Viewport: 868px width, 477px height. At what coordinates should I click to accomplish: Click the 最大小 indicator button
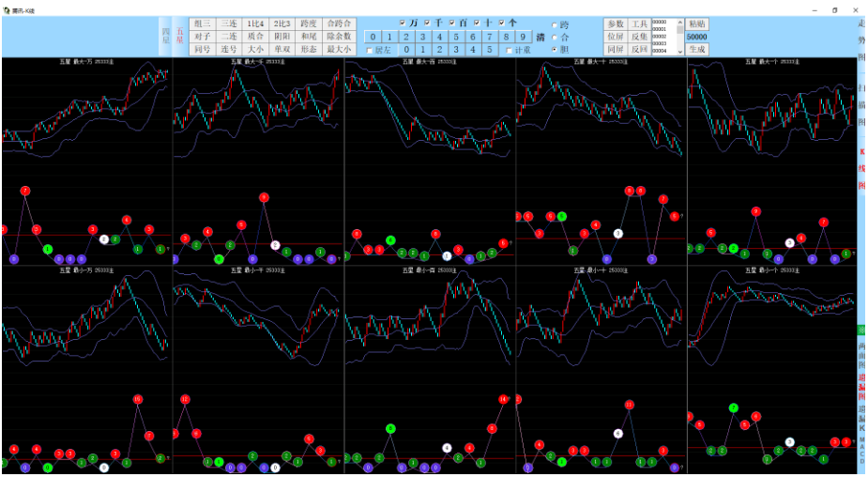click(x=340, y=49)
